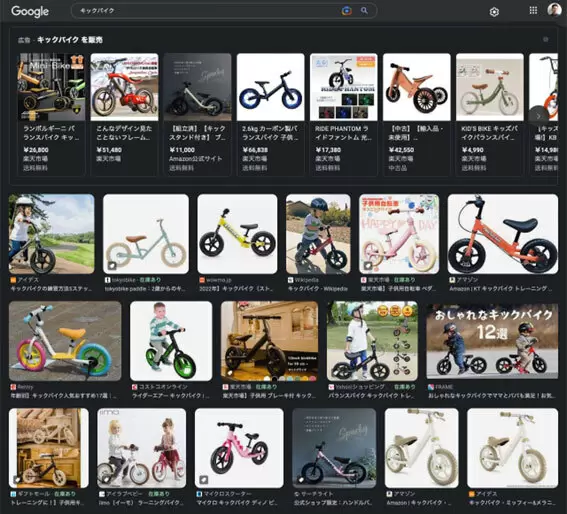Open the Google logo homepage link
567x514 pixels.
tap(30, 11)
